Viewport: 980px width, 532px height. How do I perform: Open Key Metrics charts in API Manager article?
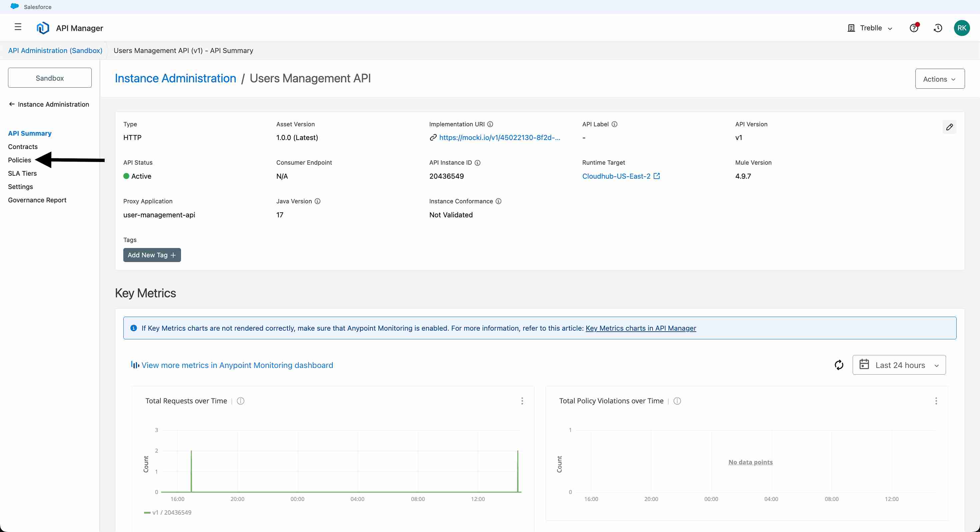641,328
